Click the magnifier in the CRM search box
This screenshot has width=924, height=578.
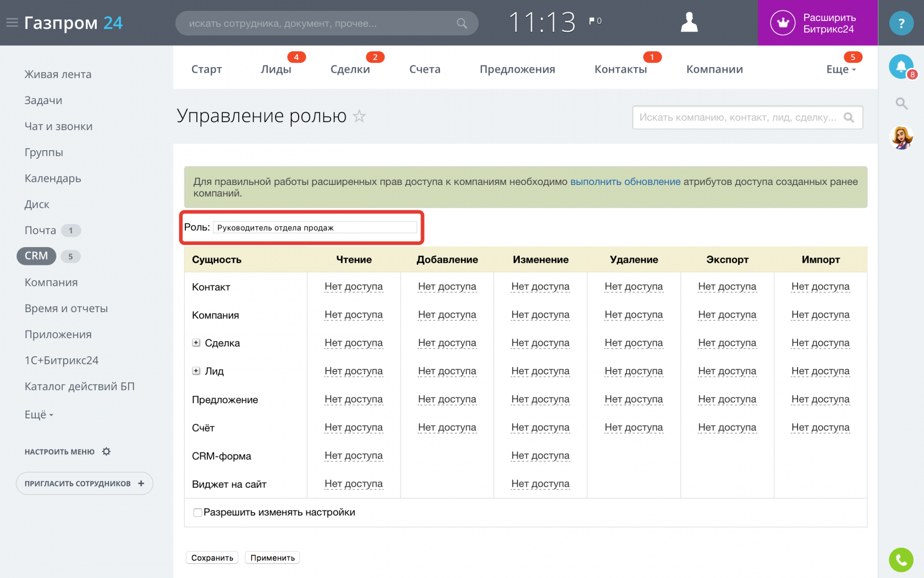tap(849, 117)
